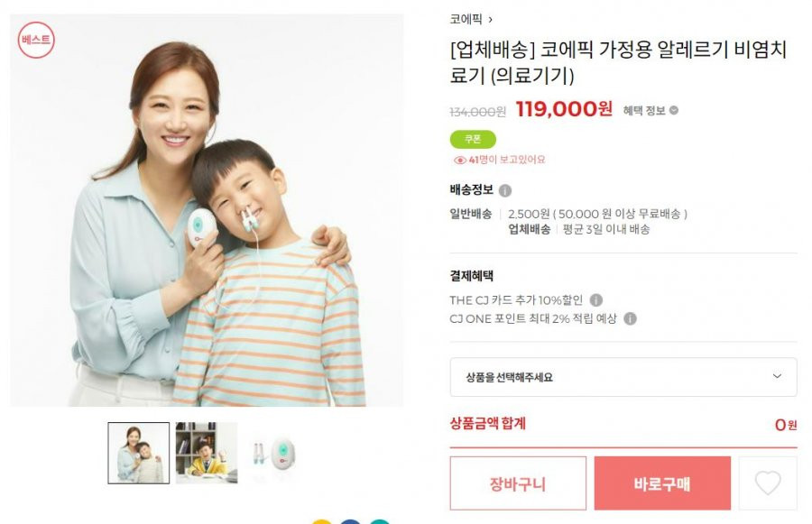Click the product title 코에픽 가정용 알레르기 비염치료기
Image resolution: width=812 pixels, height=524 pixels.
coord(618,62)
